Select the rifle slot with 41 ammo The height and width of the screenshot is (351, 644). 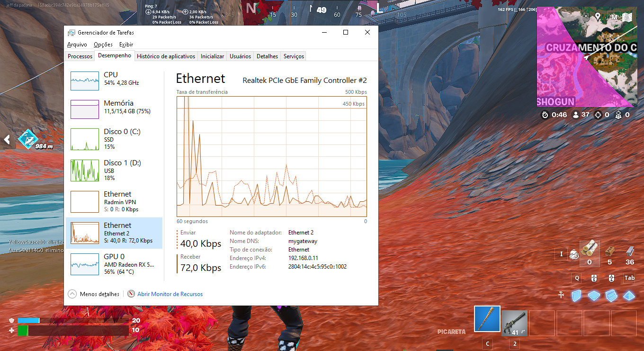click(x=514, y=323)
